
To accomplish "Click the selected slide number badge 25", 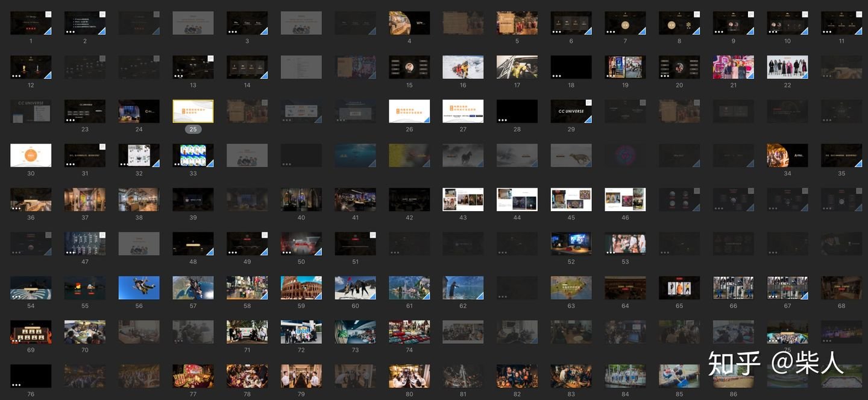I will click(x=193, y=129).
